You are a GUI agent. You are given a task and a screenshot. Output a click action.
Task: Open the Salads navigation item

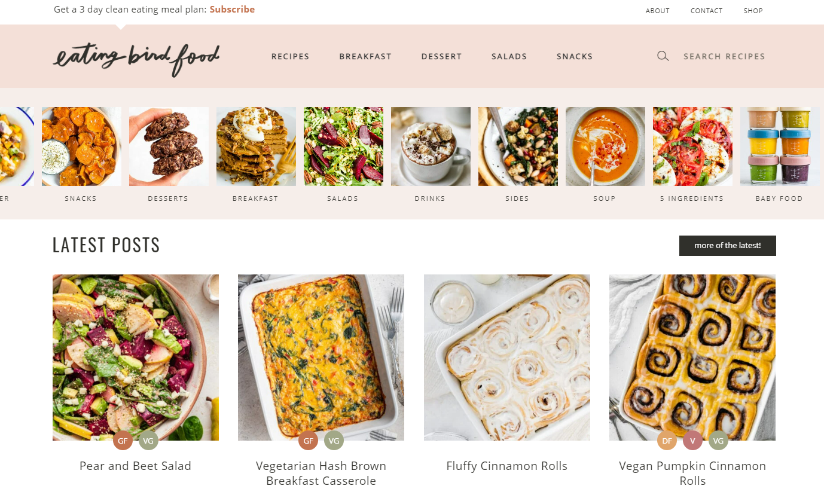pos(509,56)
